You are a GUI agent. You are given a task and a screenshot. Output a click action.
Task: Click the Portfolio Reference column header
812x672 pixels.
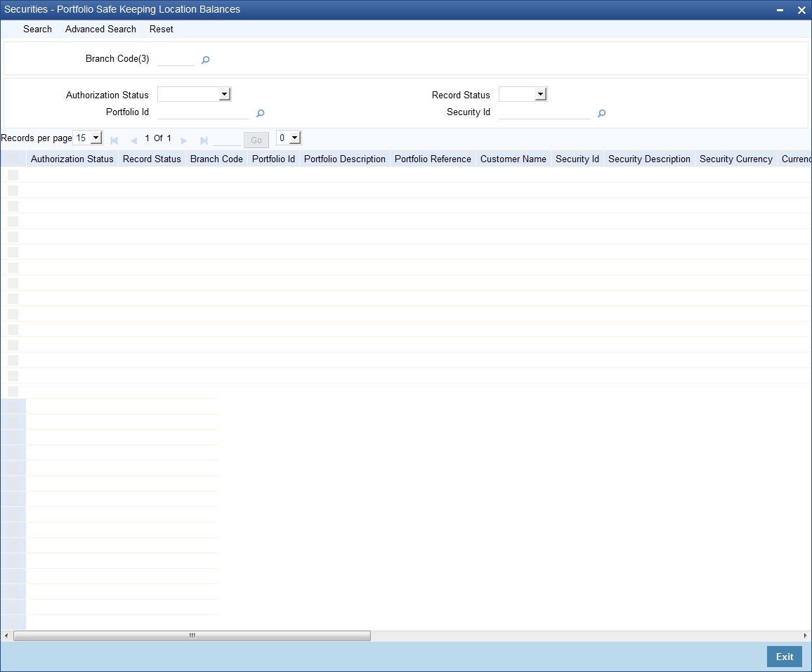coord(433,159)
